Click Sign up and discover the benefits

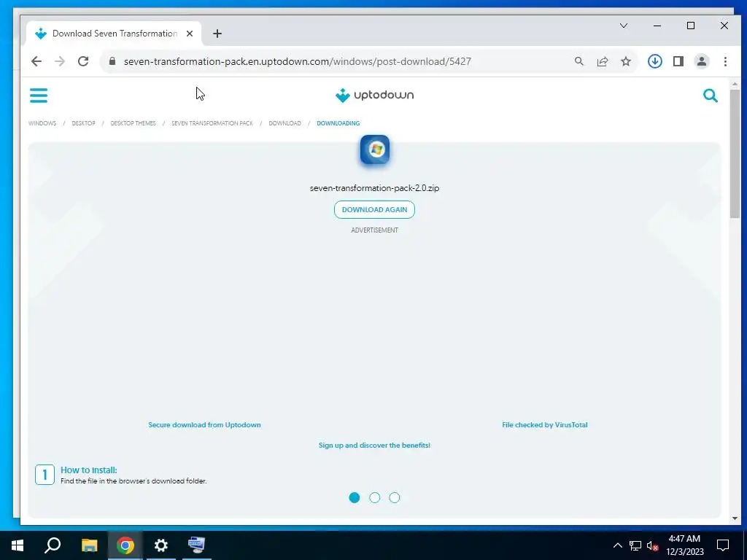pyautogui.click(x=374, y=446)
